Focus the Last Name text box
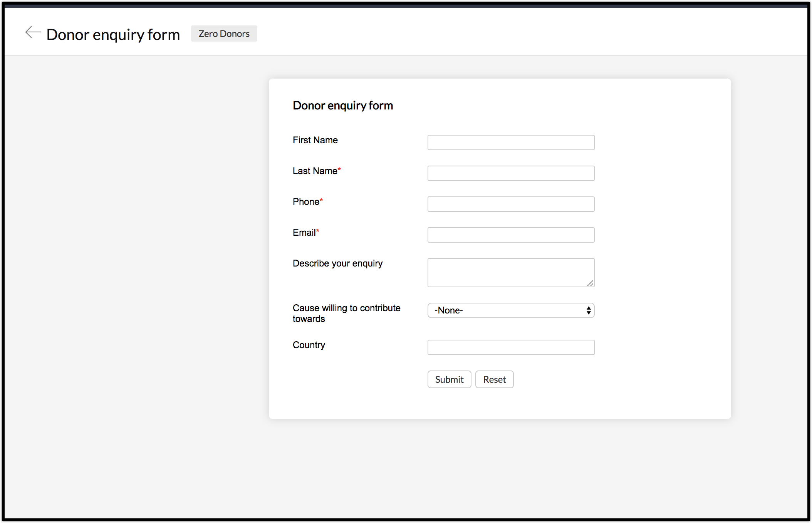Image resolution: width=812 pixels, height=523 pixels. click(x=510, y=173)
